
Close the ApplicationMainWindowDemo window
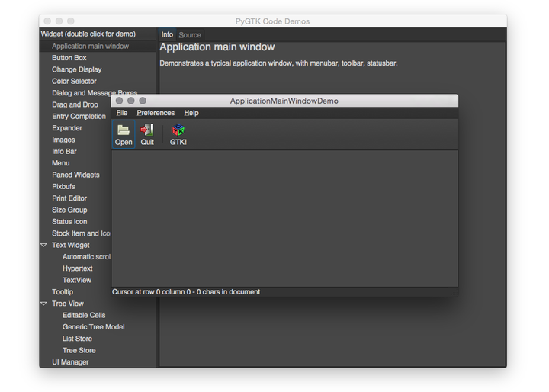tap(120, 101)
